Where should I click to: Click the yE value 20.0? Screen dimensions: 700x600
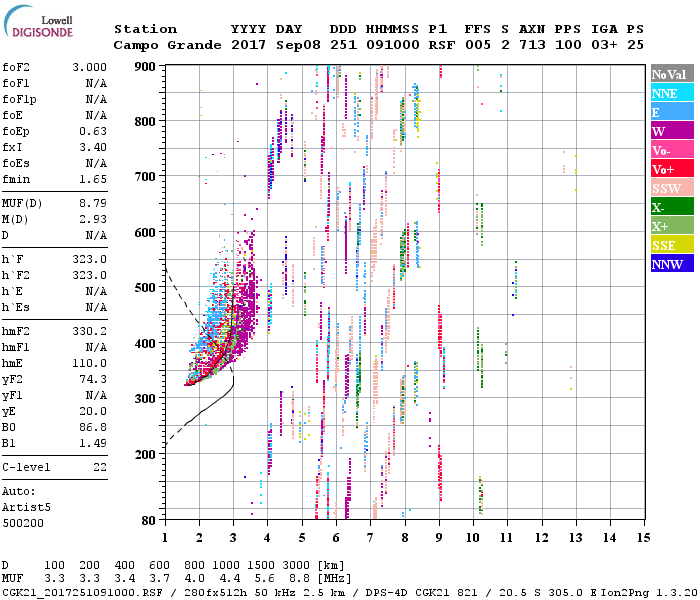pos(93,412)
